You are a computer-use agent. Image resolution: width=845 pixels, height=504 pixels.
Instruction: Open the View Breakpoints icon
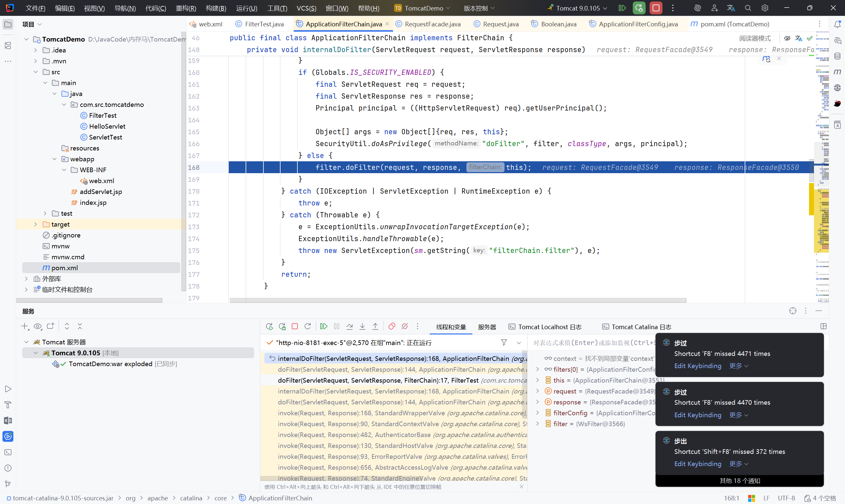(x=392, y=326)
